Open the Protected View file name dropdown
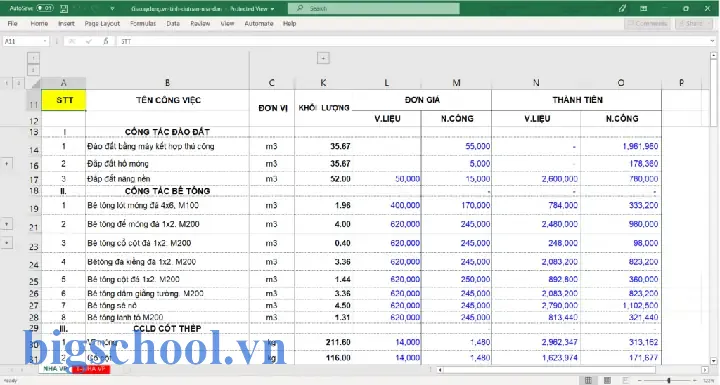Screen dimensions: 720x385 pos(272,9)
